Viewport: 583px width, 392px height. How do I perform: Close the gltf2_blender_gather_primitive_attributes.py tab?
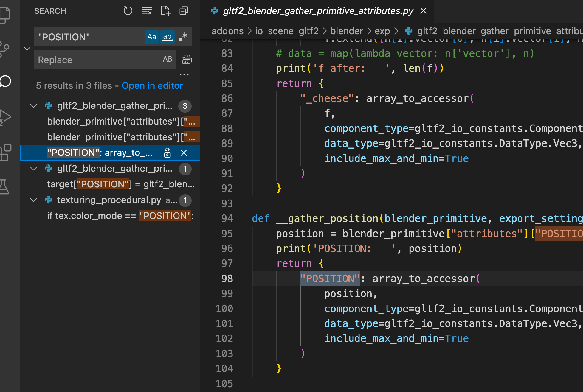point(423,11)
